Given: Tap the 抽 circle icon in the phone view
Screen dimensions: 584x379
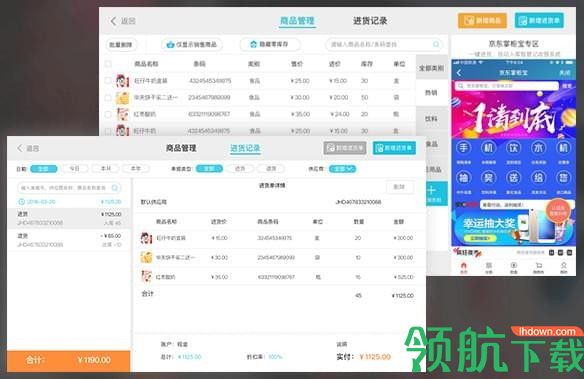Looking at the screenshot, I should pos(463,178).
